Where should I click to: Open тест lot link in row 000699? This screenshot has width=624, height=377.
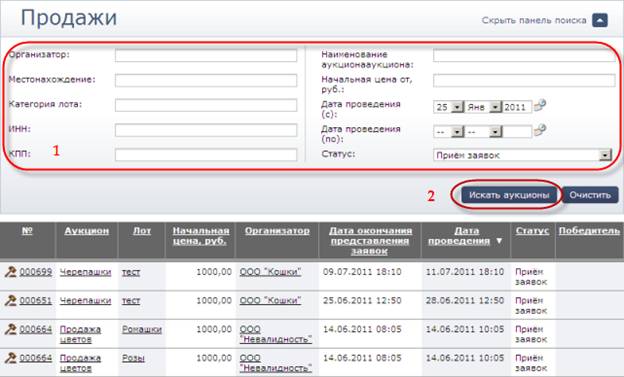tap(131, 272)
